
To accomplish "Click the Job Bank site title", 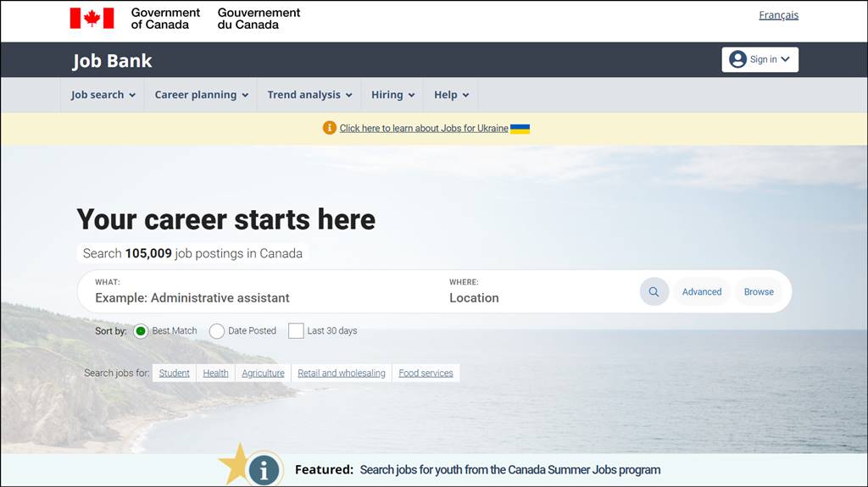I will click(x=113, y=60).
